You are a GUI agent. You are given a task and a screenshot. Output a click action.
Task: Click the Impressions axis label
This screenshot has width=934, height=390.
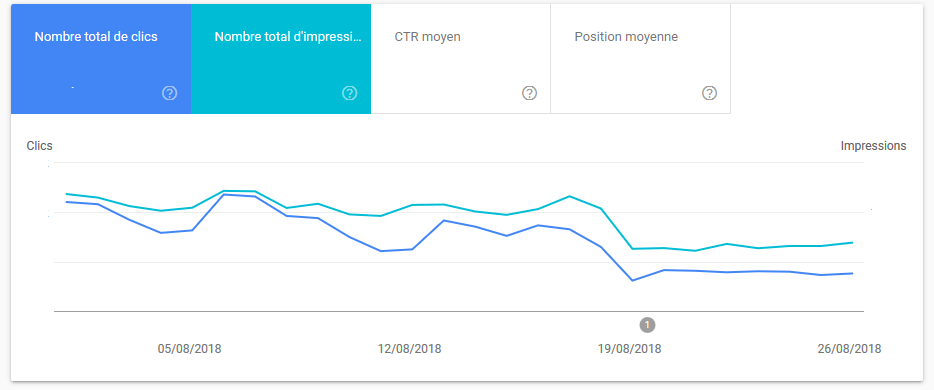[874, 146]
